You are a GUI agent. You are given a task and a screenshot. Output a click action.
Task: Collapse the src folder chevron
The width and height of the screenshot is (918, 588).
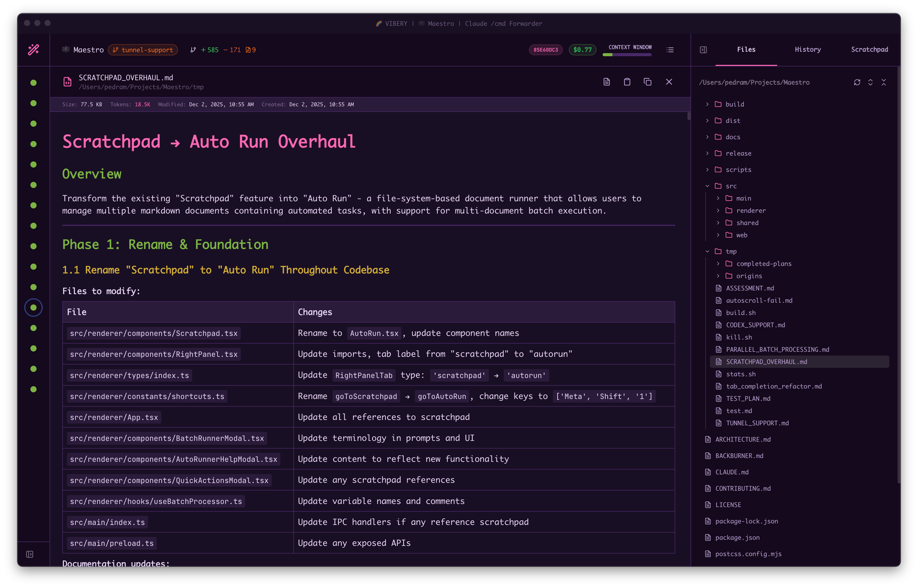click(x=707, y=186)
